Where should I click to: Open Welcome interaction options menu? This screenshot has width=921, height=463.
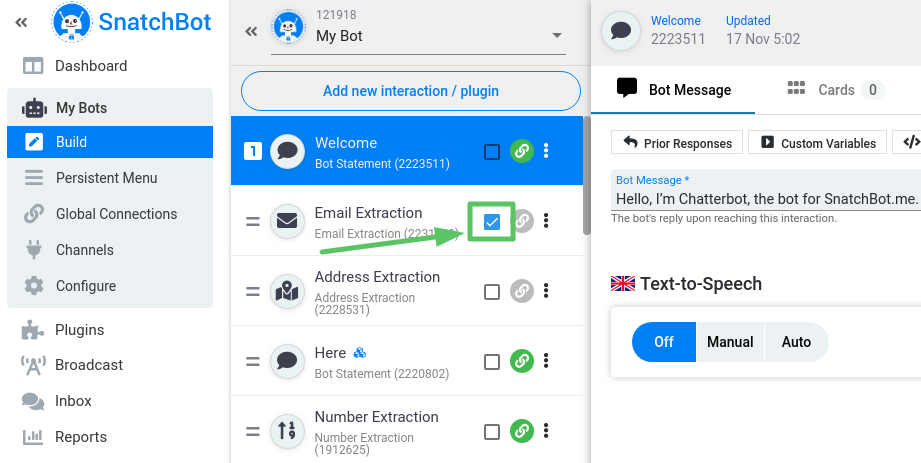[x=546, y=151]
